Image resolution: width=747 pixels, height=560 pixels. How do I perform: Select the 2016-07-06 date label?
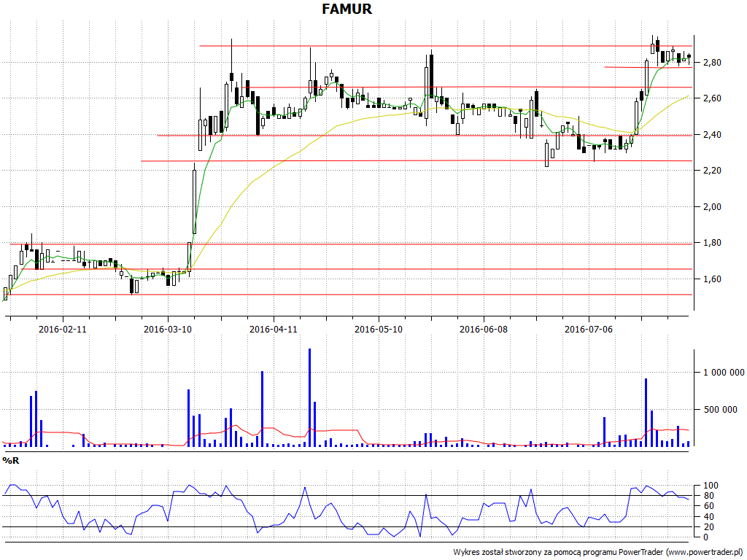tap(589, 329)
